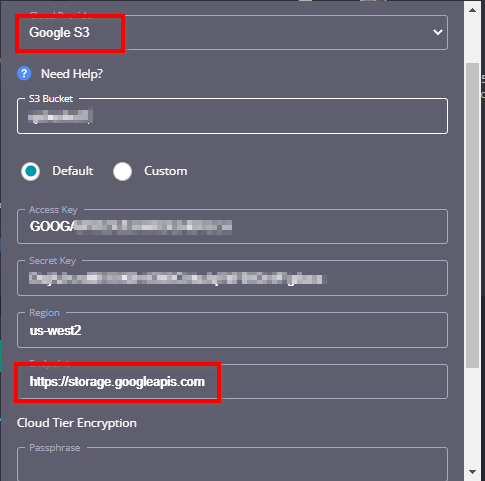
Task: Click the chevron arrow of the provider dropdown
Action: pyautogui.click(x=438, y=32)
